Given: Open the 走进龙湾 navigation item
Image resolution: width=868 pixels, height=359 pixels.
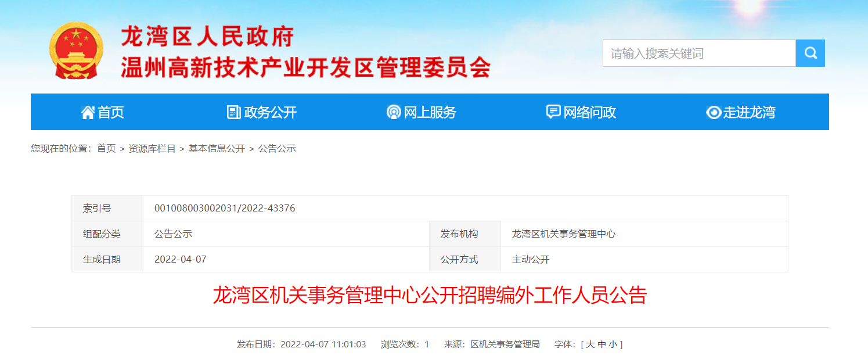Looking at the screenshot, I should (x=749, y=112).
